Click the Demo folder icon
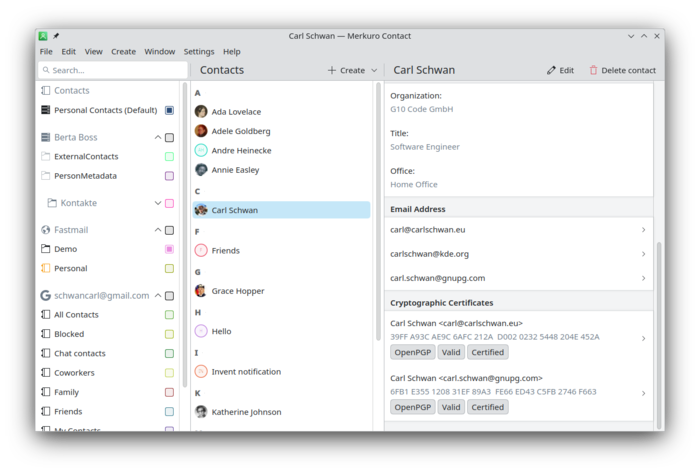The image size is (700, 473). pyautogui.click(x=46, y=249)
